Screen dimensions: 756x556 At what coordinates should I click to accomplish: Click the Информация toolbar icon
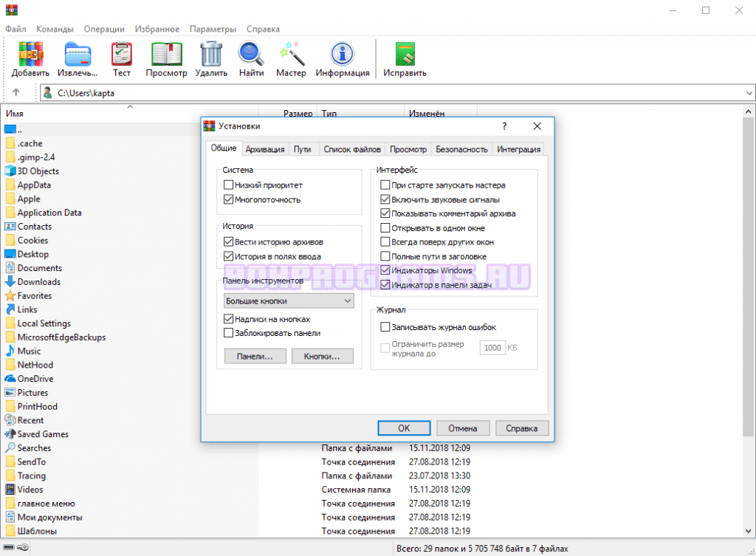click(x=342, y=55)
